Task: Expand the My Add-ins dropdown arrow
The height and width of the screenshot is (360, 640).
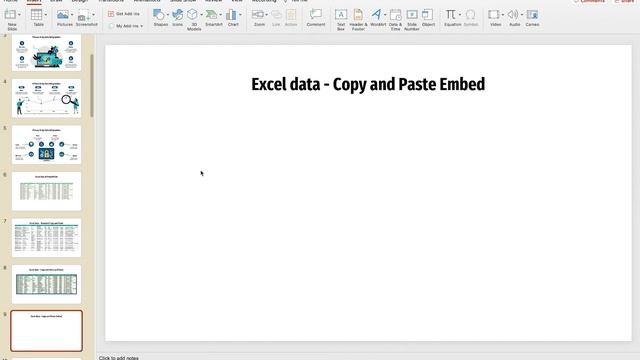Action: [142, 26]
